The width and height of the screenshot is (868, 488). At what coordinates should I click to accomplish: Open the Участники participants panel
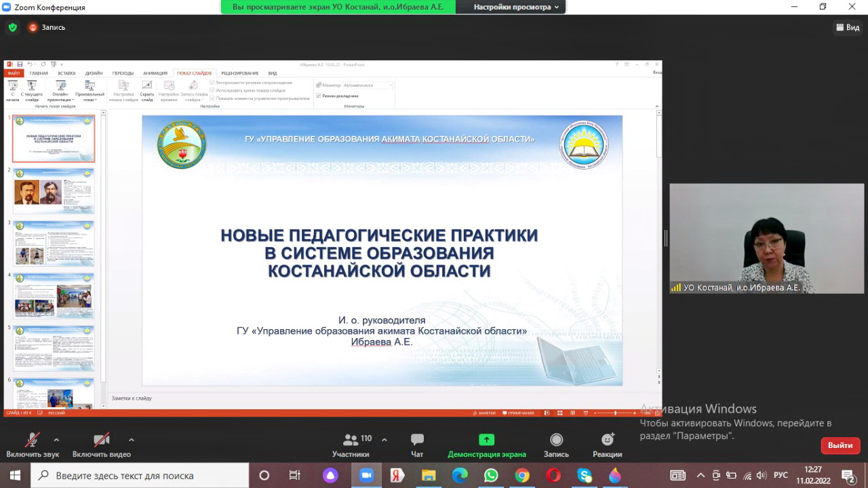351,445
